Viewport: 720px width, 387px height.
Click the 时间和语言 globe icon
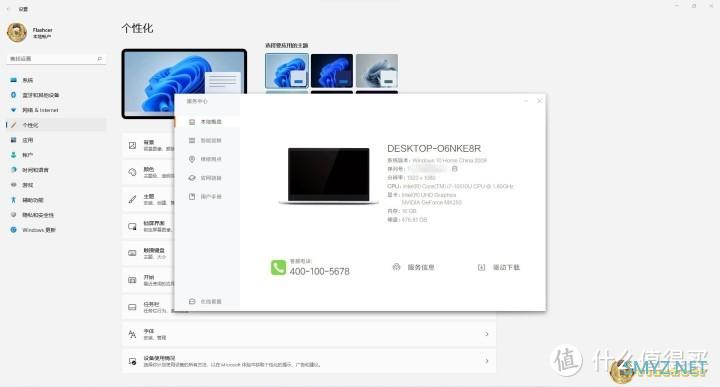[13, 170]
